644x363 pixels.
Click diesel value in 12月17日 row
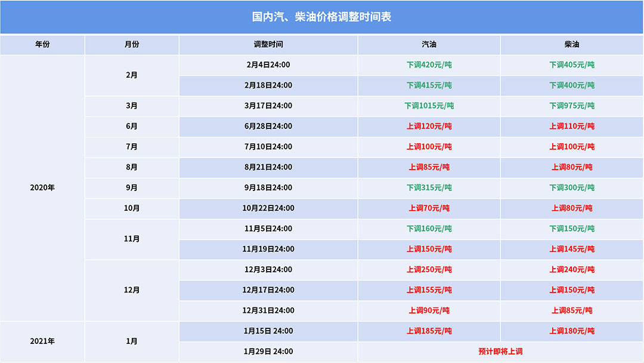pos(572,290)
